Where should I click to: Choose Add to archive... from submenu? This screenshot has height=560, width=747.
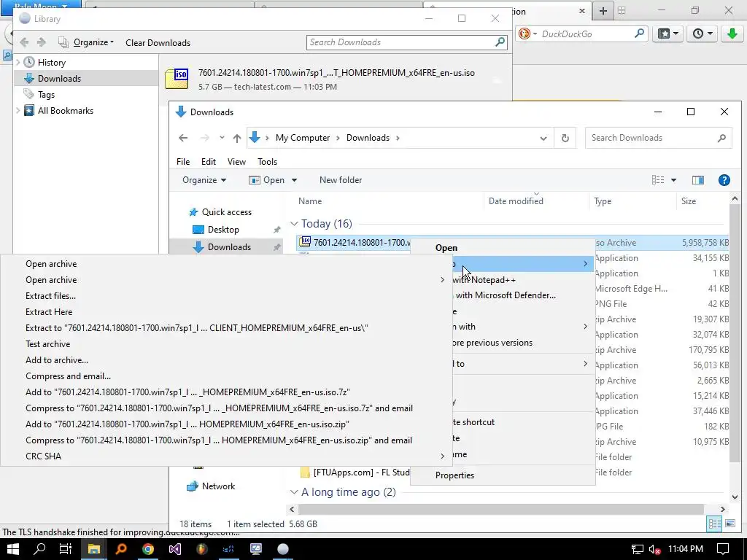coord(57,360)
